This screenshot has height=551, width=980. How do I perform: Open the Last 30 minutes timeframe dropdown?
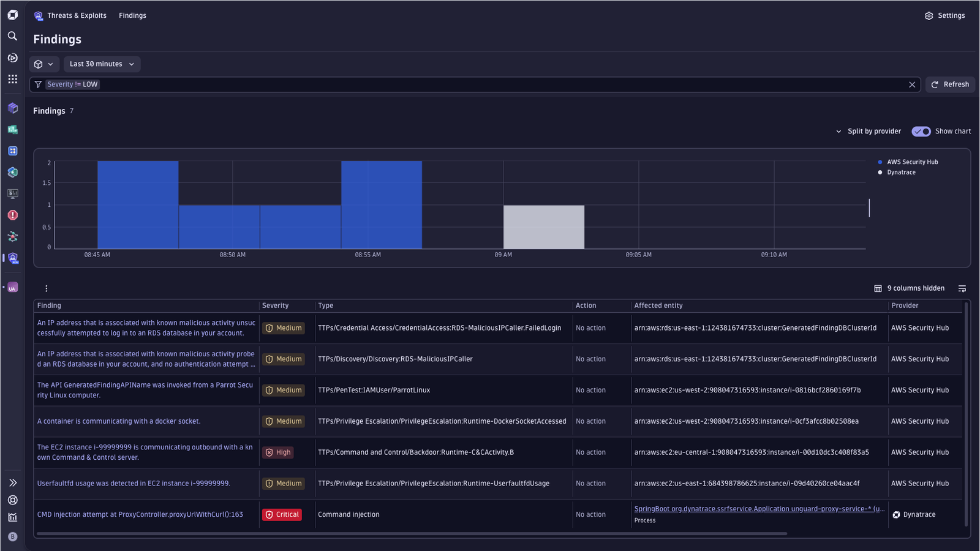point(102,64)
